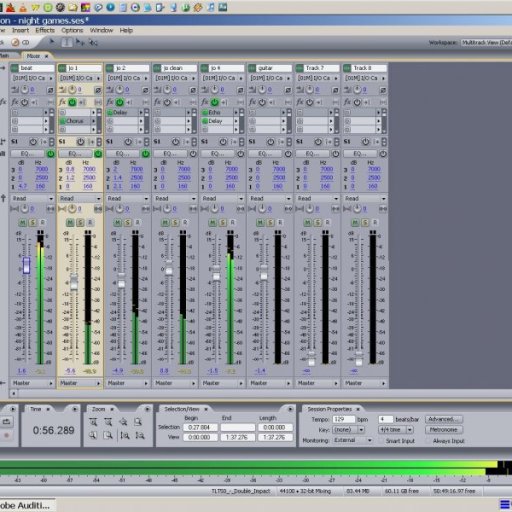
Task: Open the Effects menu
Action: click(x=45, y=30)
